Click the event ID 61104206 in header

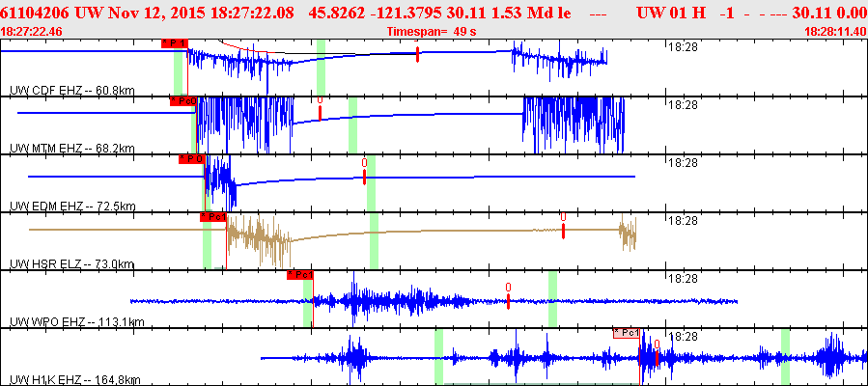pos(35,12)
